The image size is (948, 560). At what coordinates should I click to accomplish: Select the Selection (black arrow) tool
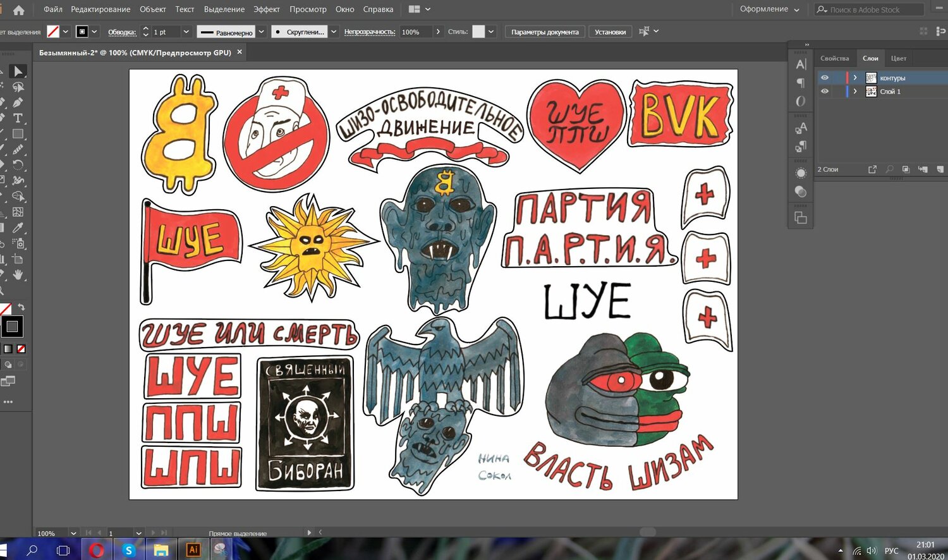coord(18,71)
